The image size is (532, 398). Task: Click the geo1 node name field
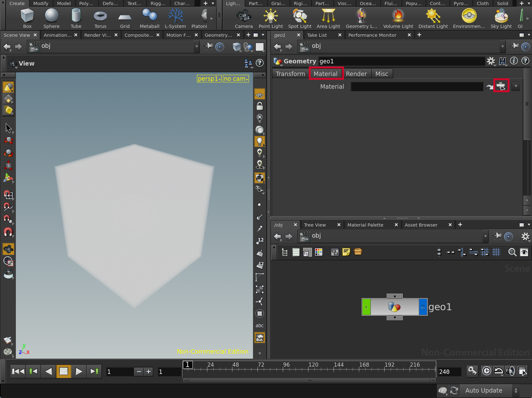pos(401,61)
